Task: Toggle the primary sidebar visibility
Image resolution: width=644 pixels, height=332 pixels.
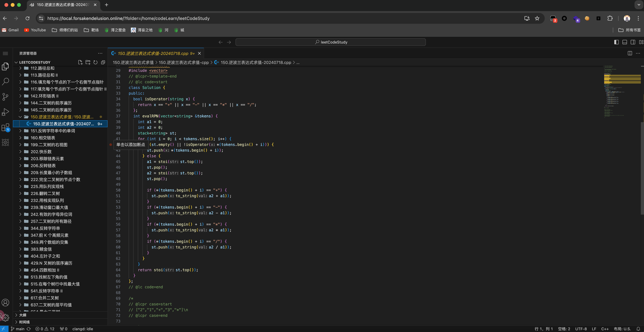Action: (x=616, y=42)
